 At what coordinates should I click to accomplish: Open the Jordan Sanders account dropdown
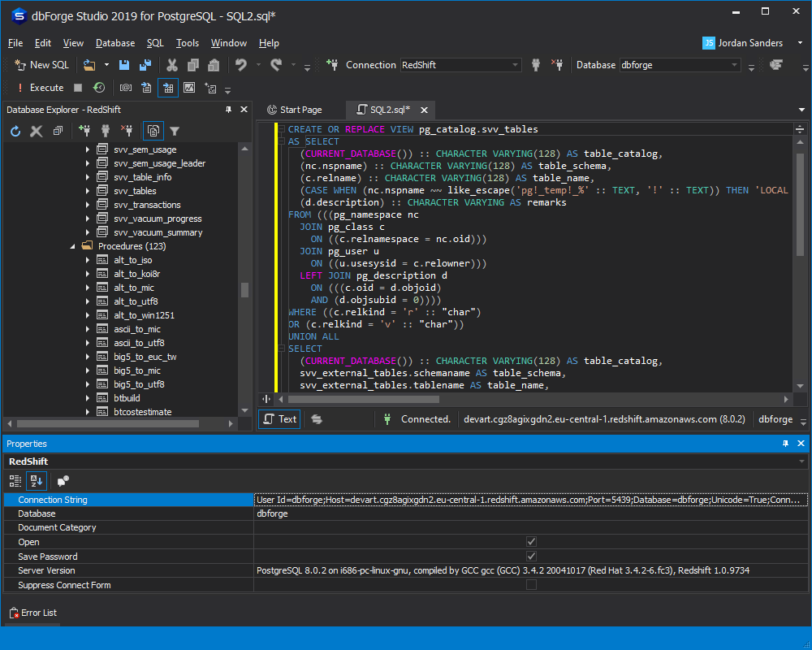click(x=800, y=43)
